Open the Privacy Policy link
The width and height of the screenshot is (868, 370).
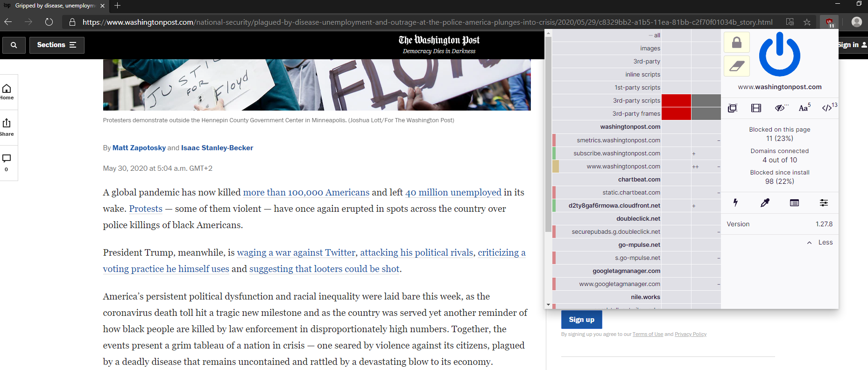[x=691, y=335]
